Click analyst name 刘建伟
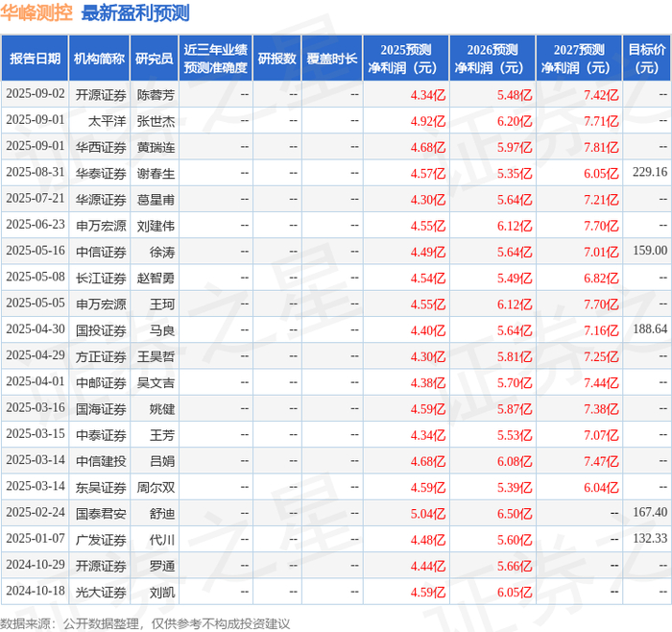The image size is (672, 632). tap(156, 226)
